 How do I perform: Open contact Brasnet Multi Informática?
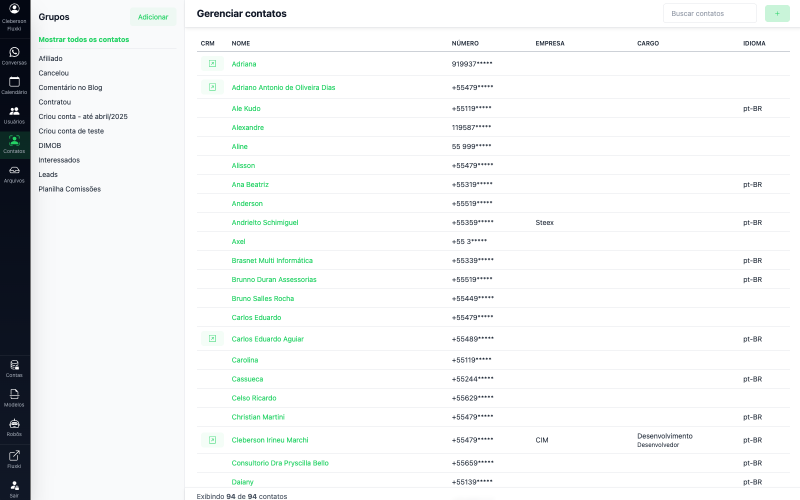coord(272,261)
